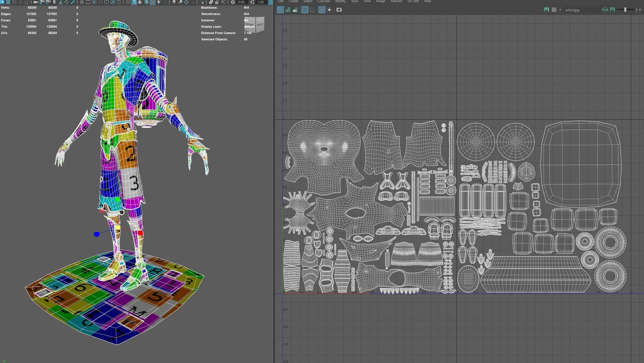This screenshot has width=644, height=363.
Task: Toggle the checker pattern texture icon
Action: click(x=554, y=10)
